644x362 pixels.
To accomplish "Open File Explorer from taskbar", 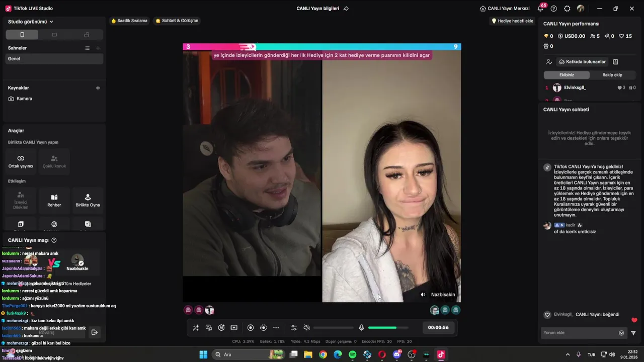I will click(308, 354).
